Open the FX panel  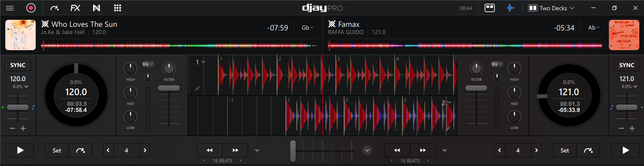(x=75, y=8)
